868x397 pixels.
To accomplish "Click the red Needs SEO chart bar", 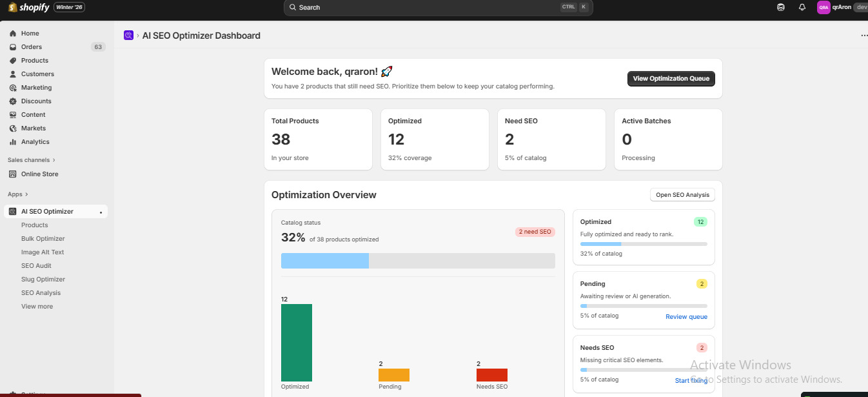I will click(x=492, y=375).
